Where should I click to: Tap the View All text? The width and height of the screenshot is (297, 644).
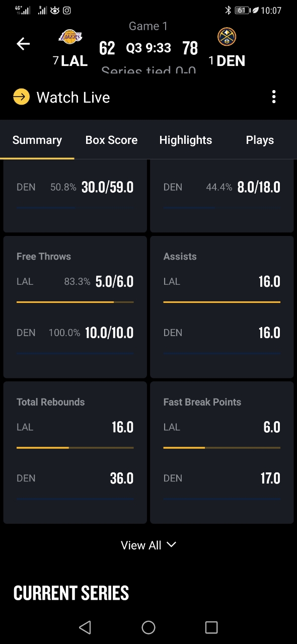[x=141, y=545]
